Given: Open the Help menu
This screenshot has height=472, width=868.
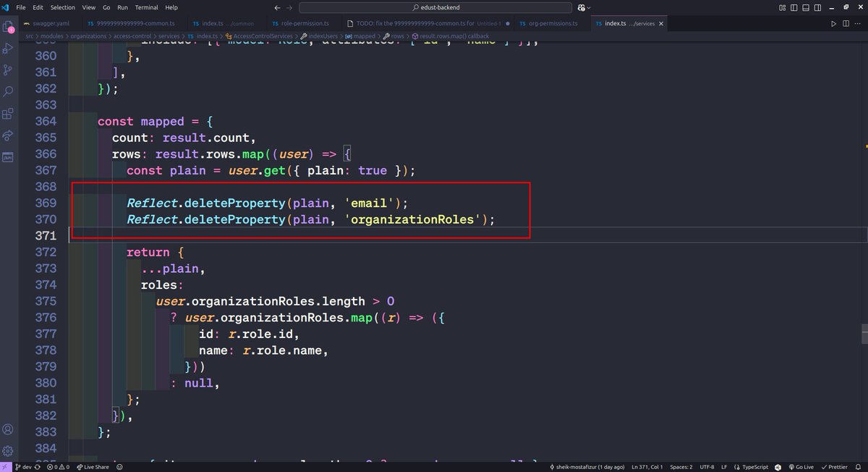Looking at the screenshot, I should 171,7.
